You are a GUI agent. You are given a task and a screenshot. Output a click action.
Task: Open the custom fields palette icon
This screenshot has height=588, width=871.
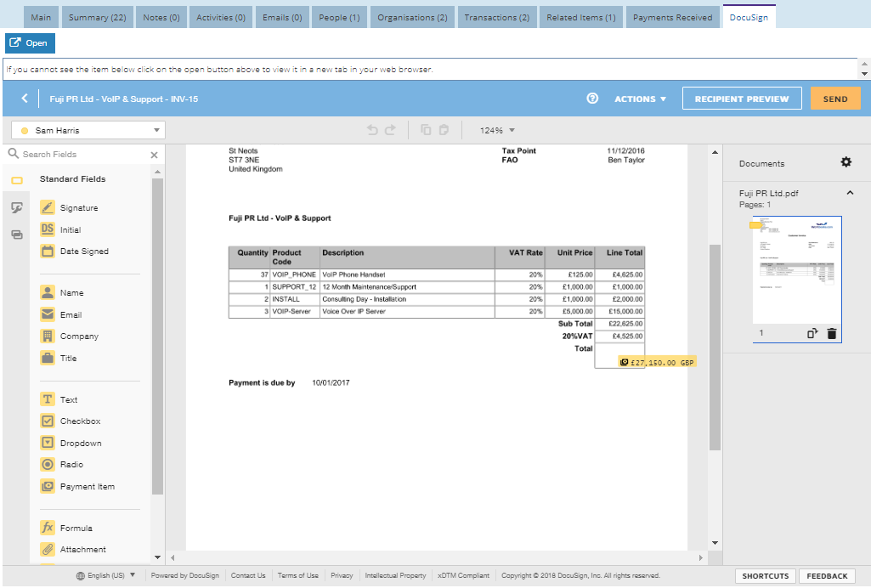(17, 207)
